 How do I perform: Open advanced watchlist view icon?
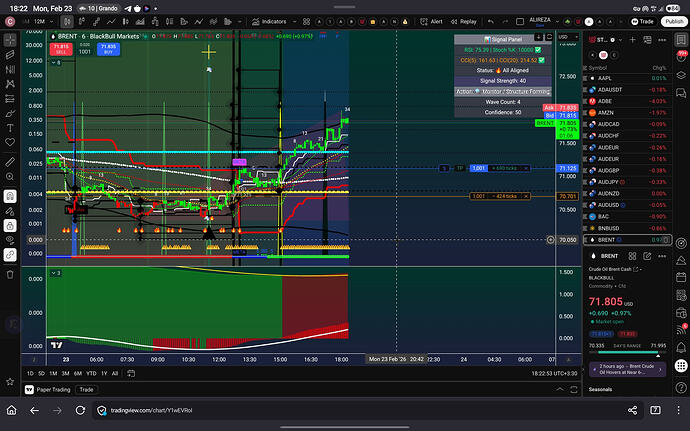coord(647,40)
